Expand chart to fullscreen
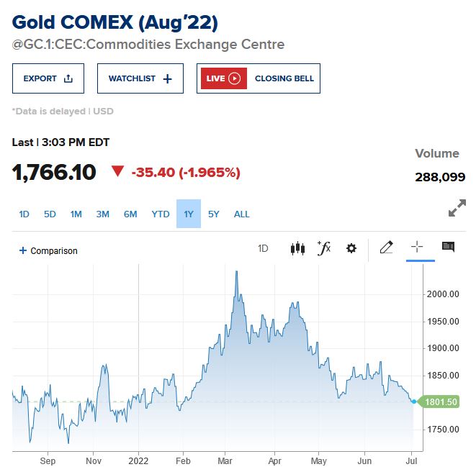The width and height of the screenshot is (476, 472). click(457, 209)
